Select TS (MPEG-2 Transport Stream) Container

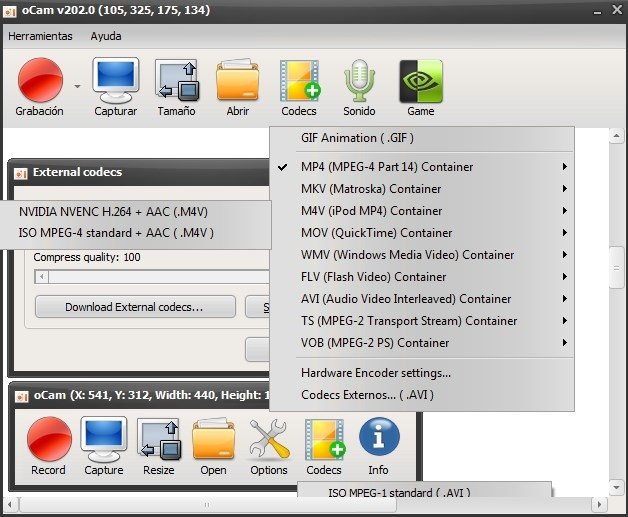click(x=422, y=321)
